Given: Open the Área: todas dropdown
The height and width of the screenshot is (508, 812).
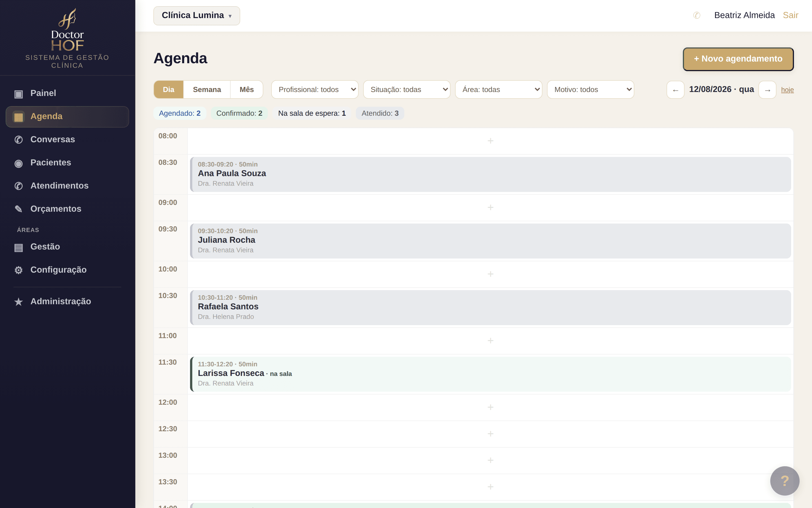Looking at the screenshot, I should 498,90.
